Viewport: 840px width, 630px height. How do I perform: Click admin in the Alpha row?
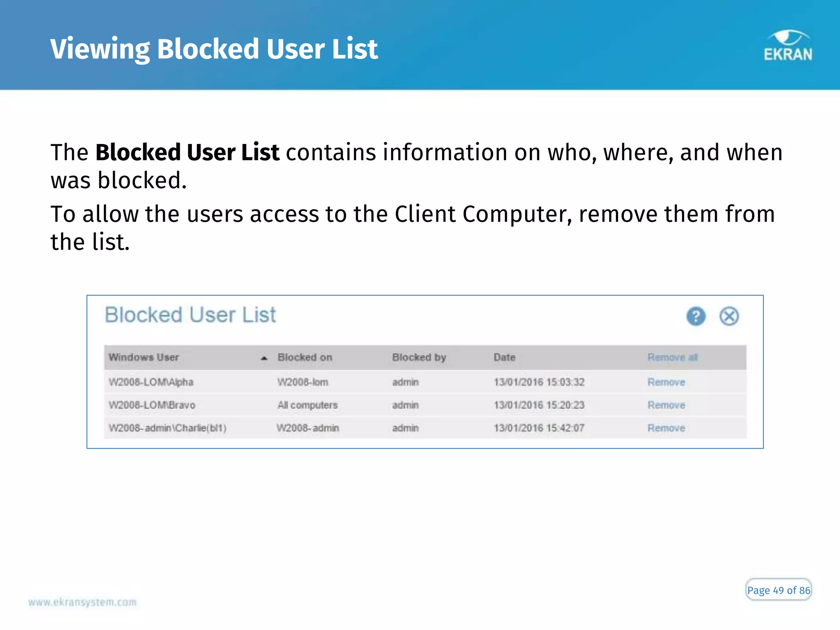[x=405, y=382]
